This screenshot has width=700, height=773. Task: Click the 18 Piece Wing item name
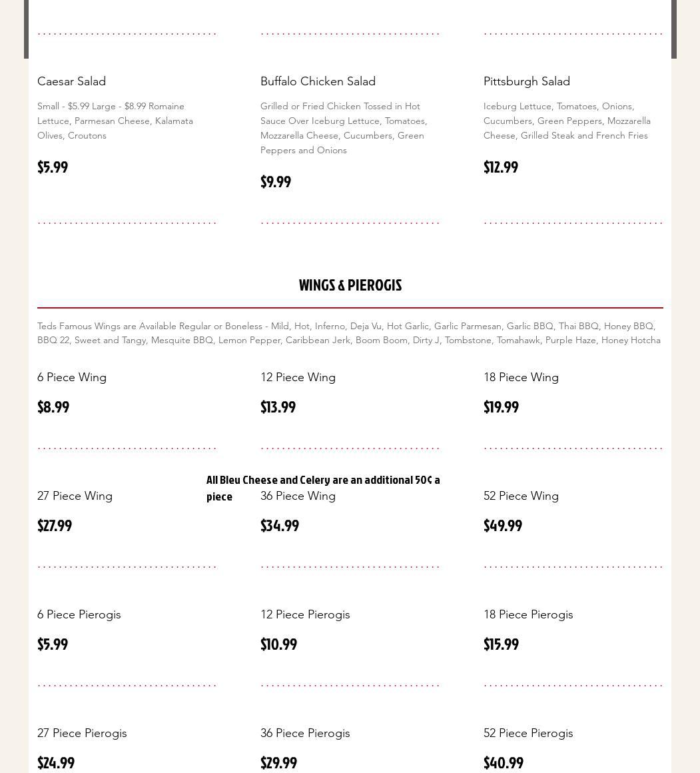point(521,377)
